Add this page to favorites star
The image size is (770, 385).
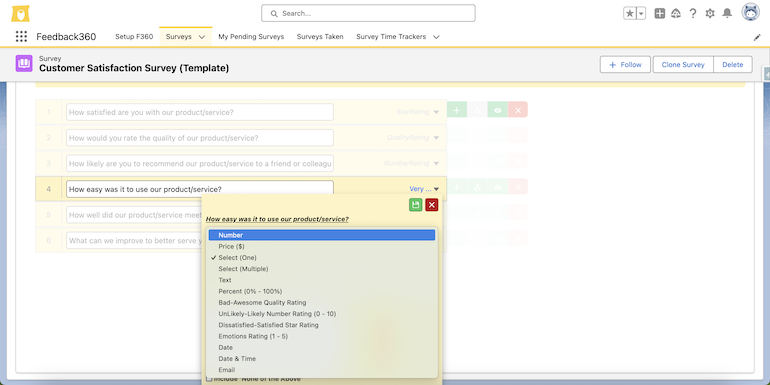630,14
